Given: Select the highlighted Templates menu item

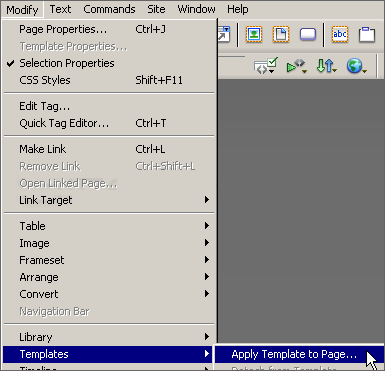Looking at the screenshot, I should pyautogui.click(x=107, y=354).
